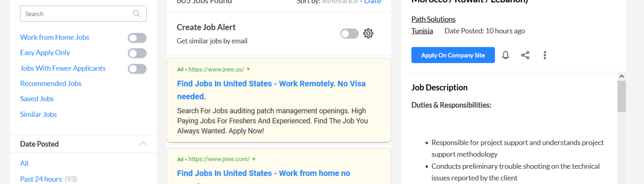The height and width of the screenshot is (184, 644).
Task: Turn on Jobs With Fewer Applicants
Action: pos(137,69)
